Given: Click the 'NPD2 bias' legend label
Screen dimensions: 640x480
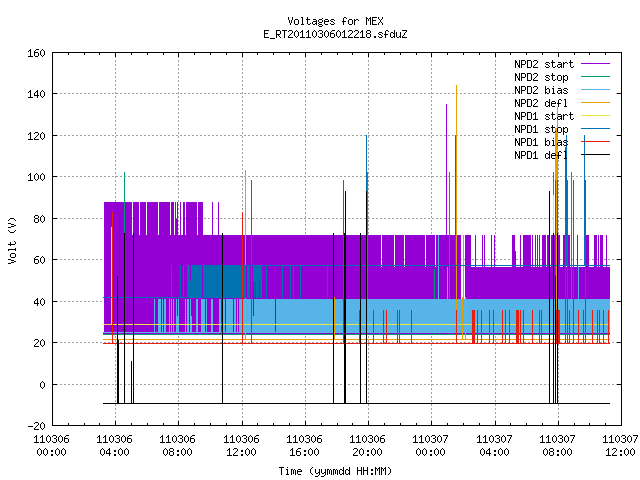Looking at the screenshot, I should [541, 90].
